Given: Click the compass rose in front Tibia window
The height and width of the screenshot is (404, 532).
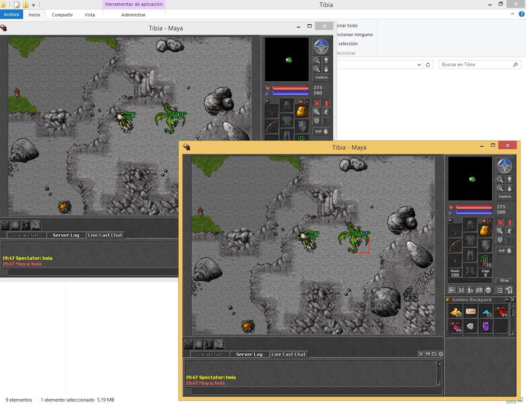Looking at the screenshot, I should [x=504, y=166].
